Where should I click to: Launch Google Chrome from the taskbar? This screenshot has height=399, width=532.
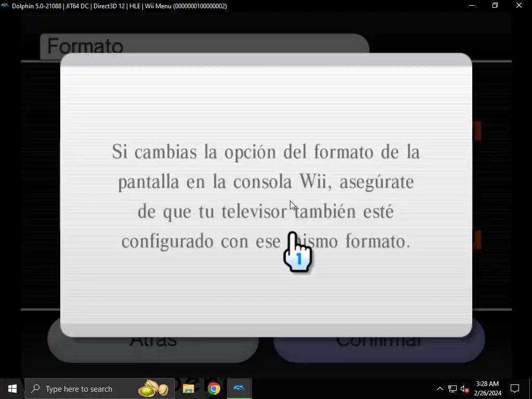click(214, 389)
